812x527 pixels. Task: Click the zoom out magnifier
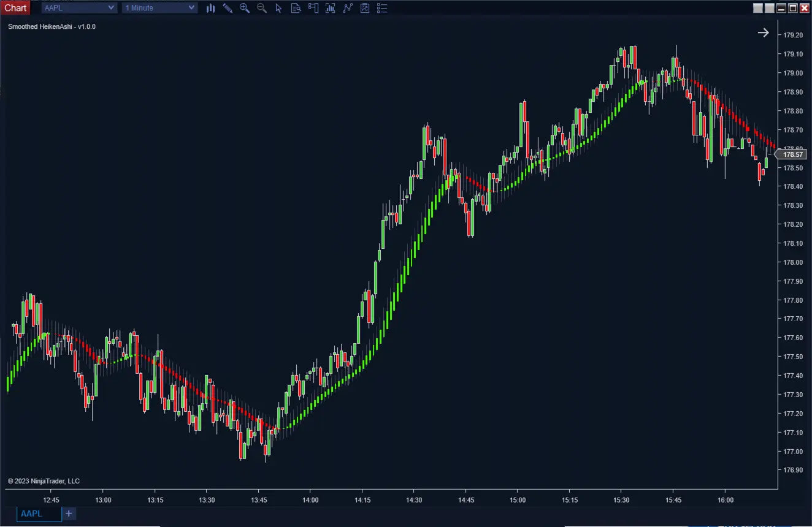(262, 8)
